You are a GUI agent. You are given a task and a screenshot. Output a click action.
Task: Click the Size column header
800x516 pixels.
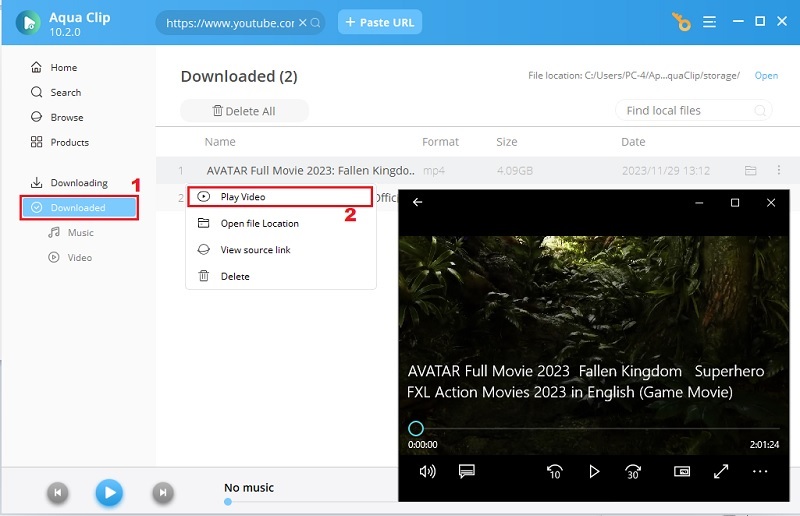[x=507, y=142]
